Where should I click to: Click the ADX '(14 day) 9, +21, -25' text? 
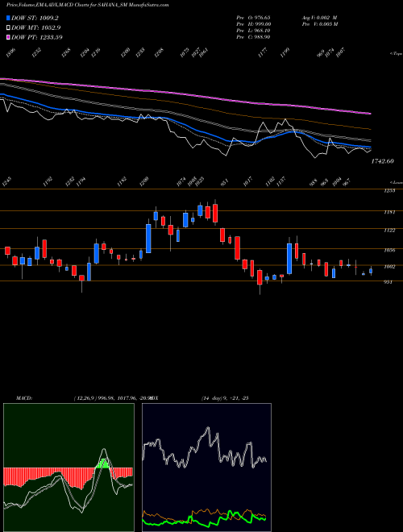pyautogui.click(x=225, y=398)
